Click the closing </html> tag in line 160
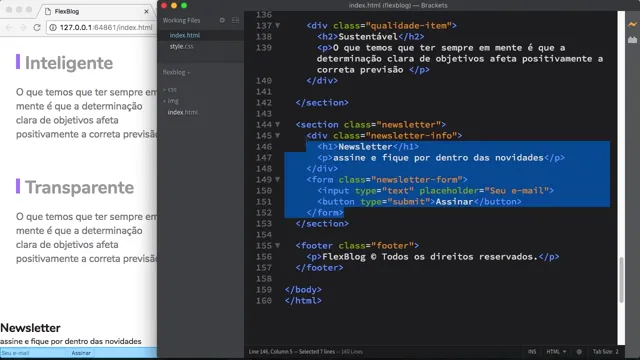640x360 pixels. (303, 301)
